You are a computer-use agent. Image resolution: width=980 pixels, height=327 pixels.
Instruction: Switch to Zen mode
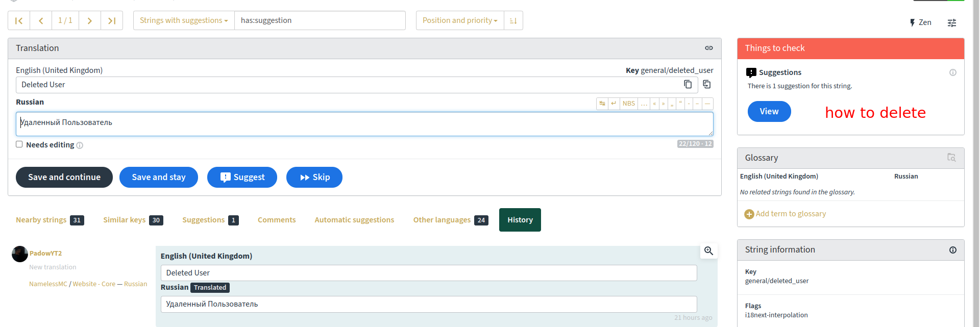pos(920,22)
